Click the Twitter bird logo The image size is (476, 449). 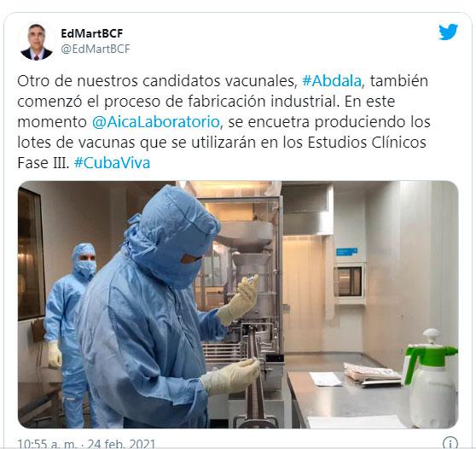448,32
